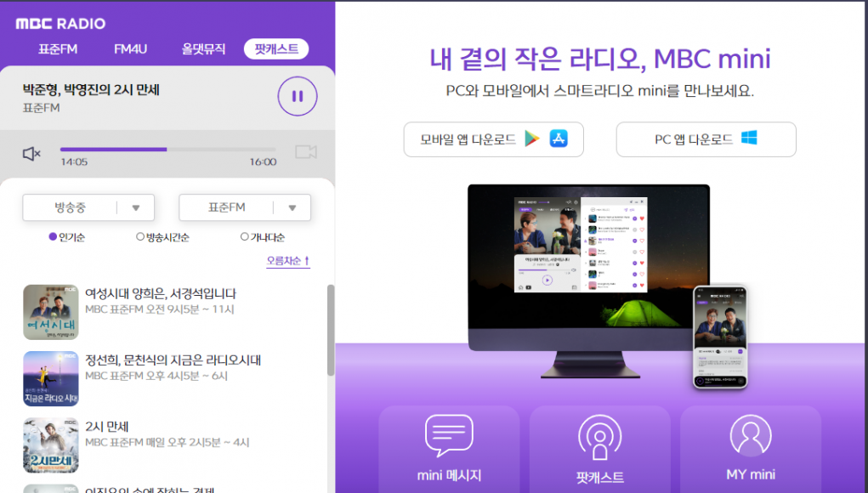Unmute using the muted speaker icon
The image size is (868, 493).
31,153
